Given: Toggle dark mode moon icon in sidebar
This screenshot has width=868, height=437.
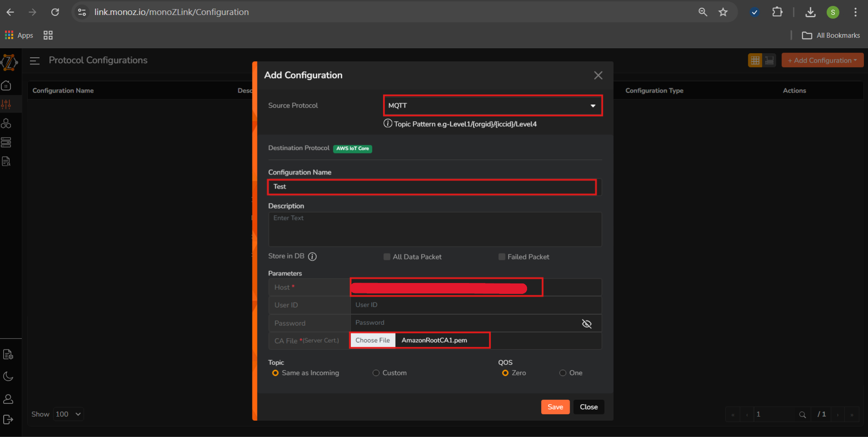Looking at the screenshot, I should 8,376.
